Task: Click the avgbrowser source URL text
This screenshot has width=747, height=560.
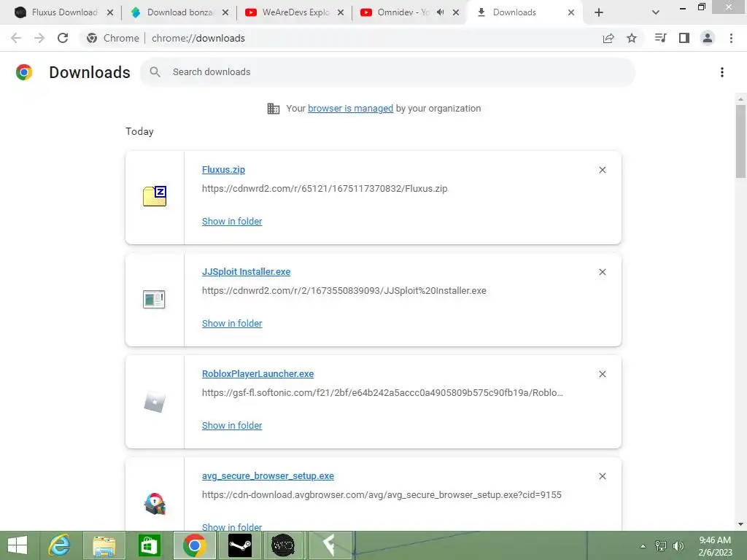Action: (x=382, y=495)
